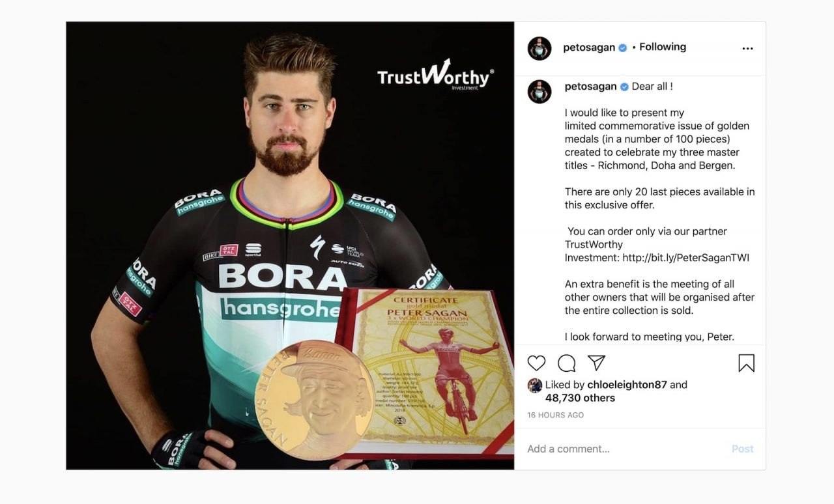Click the Post comment button
This screenshot has height=504, width=834.
point(742,449)
